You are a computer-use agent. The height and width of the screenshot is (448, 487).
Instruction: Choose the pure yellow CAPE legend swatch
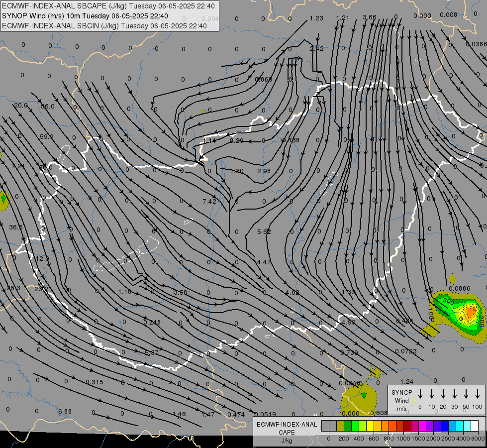370,426
